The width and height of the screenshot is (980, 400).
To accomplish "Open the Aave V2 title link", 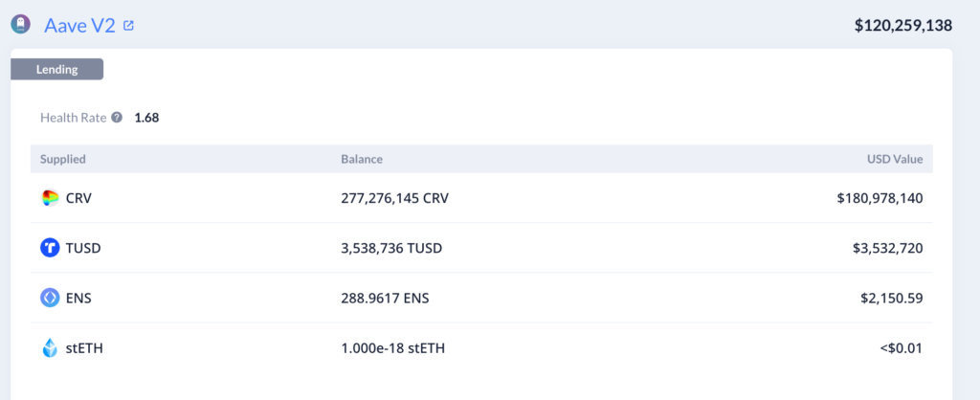I will tap(79, 25).
